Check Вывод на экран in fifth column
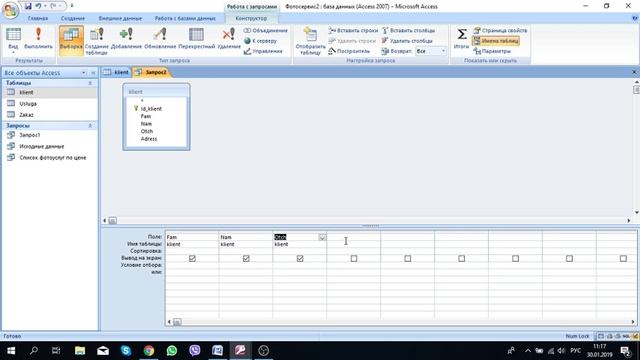This screenshot has height=360, width=640. coord(408,258)
